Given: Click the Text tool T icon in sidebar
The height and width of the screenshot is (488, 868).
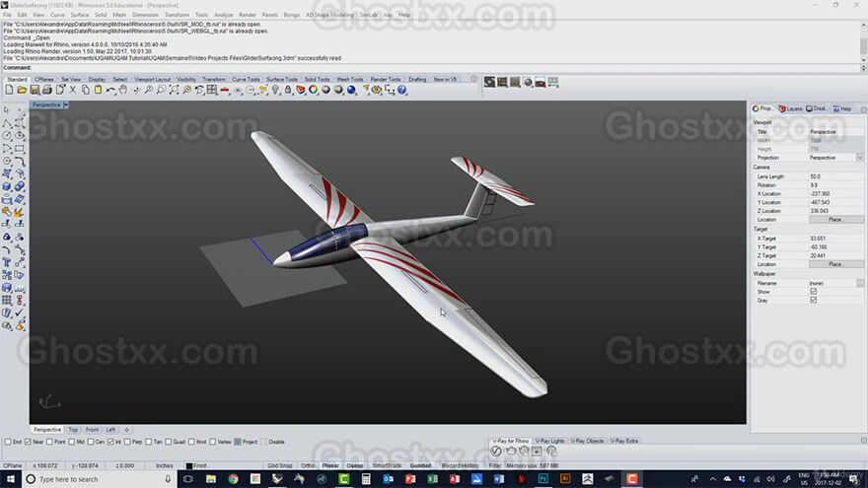Looking at the screenshot, I should pyautogui.click(x=7, y=262).
